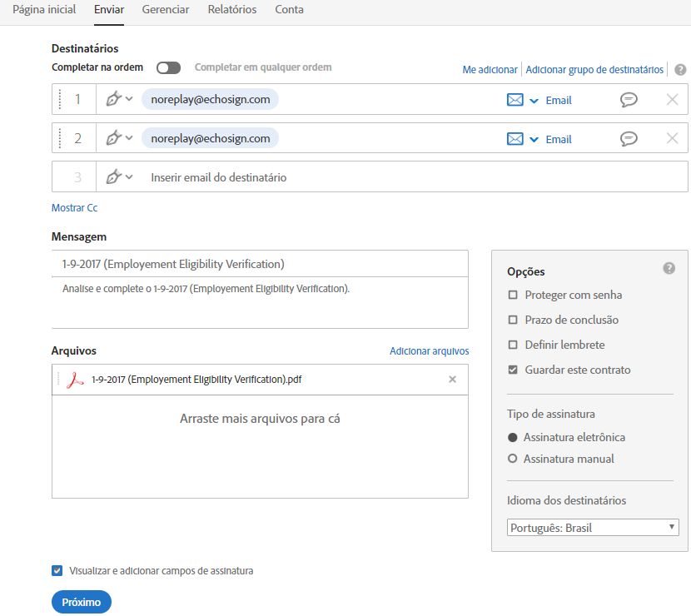Click the drag handle on recipient 1 row
This screenshot has width=691, height=616.
60,99
